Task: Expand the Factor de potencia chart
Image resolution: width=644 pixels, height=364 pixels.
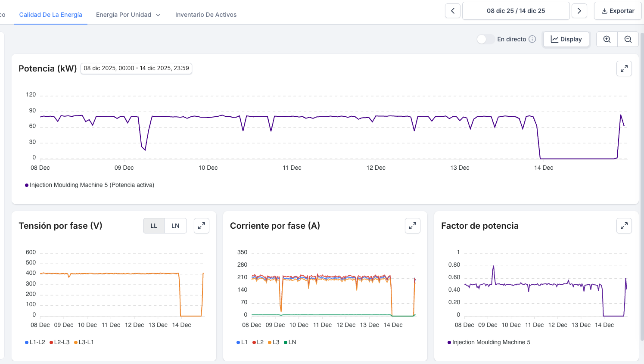Action: pos(624,226)
